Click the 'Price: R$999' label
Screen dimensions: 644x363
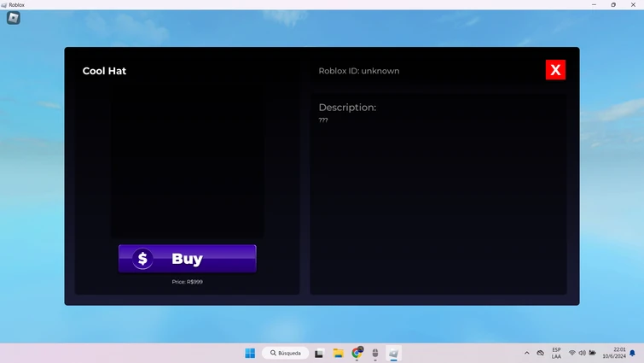click(x=188, y=282)
